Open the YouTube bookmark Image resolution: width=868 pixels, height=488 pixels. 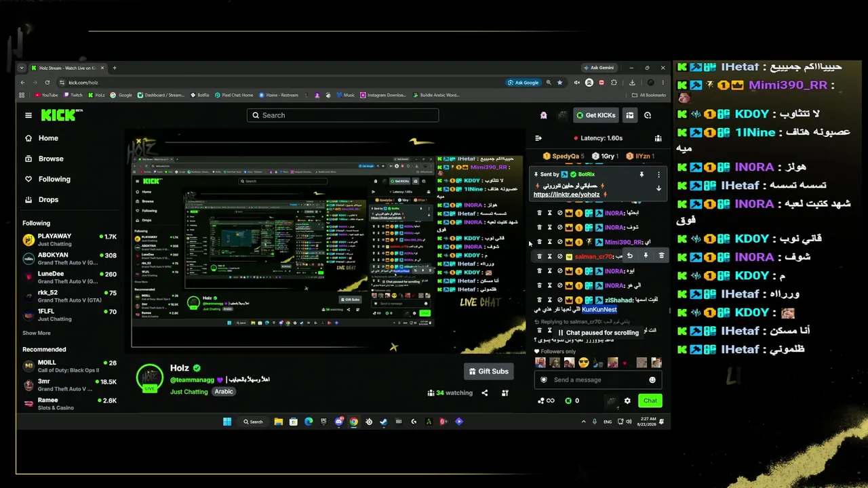pyautogui.click(x=46, y=95)
